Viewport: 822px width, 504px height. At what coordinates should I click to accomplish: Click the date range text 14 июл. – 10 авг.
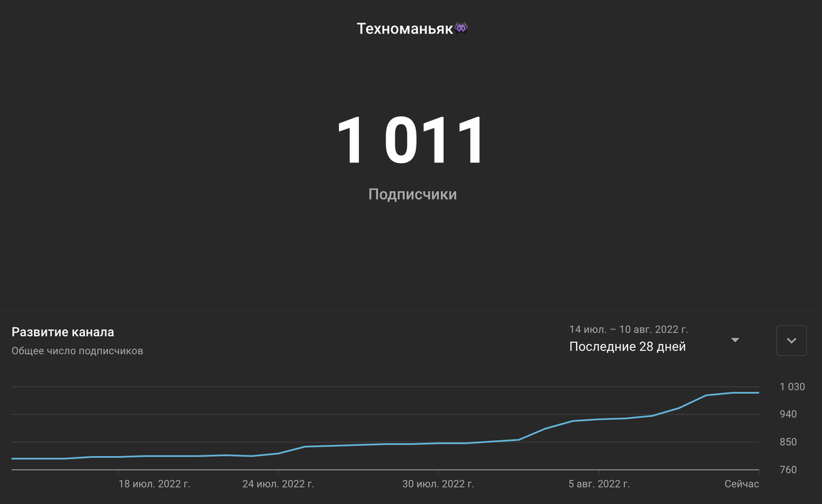629,329
